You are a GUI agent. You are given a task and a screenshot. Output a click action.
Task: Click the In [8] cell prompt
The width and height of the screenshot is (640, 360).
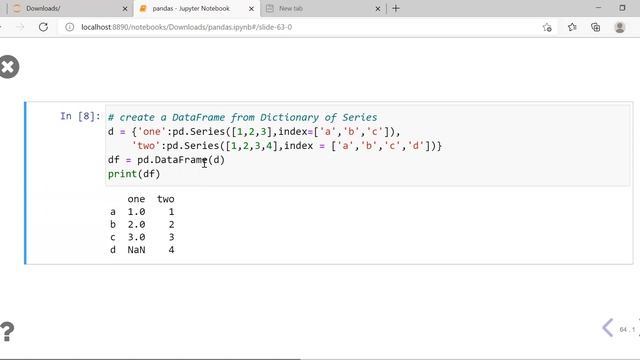click(x=80, y=116)
